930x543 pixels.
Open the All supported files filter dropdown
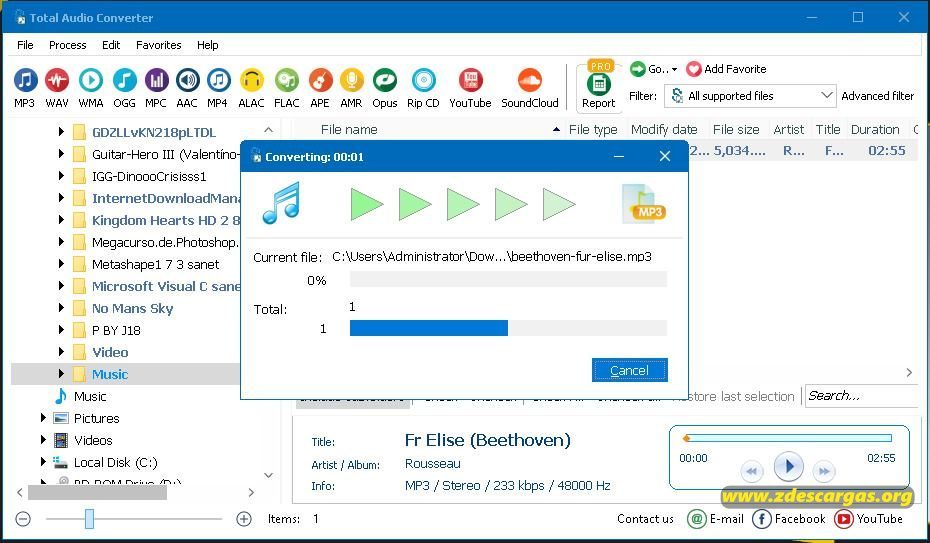[750, 95]
